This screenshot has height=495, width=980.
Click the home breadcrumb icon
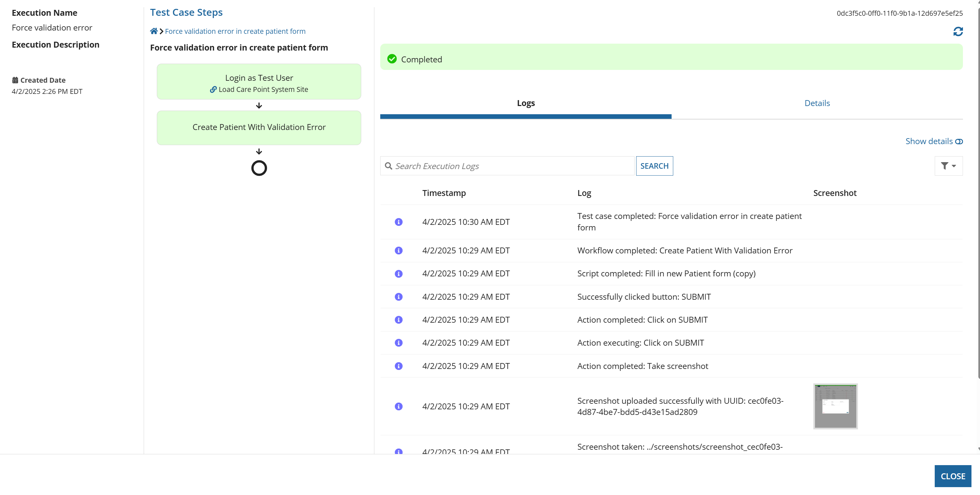(x=154, y=31)
